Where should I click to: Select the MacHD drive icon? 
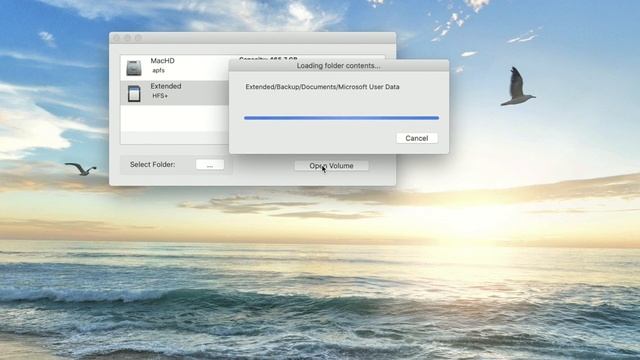[134, 67]
